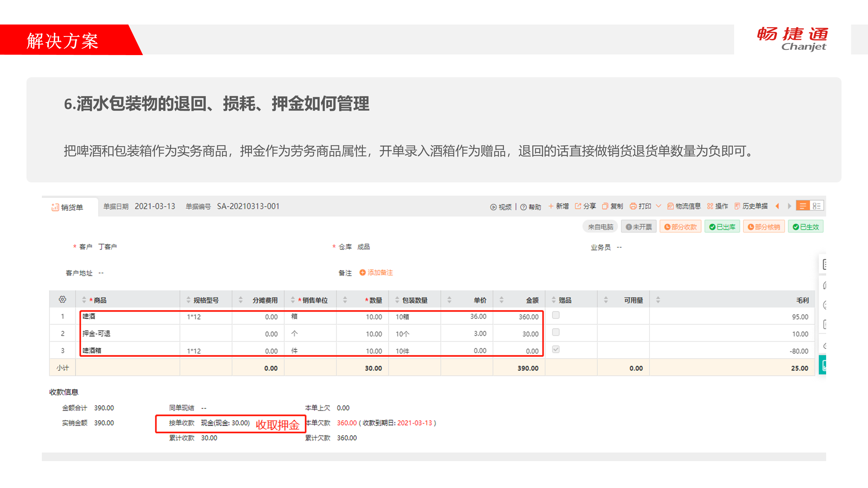868x488 pixels.
Task: Expand the print options dropdown arrow
Action: (658, 206)
